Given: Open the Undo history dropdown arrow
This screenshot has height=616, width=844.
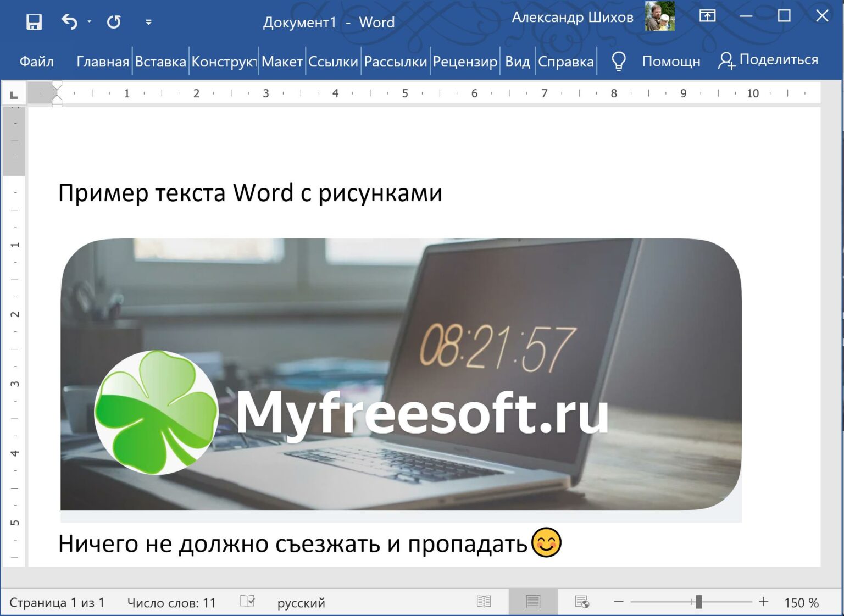Looking at the screenshot, I should point(89,22).
